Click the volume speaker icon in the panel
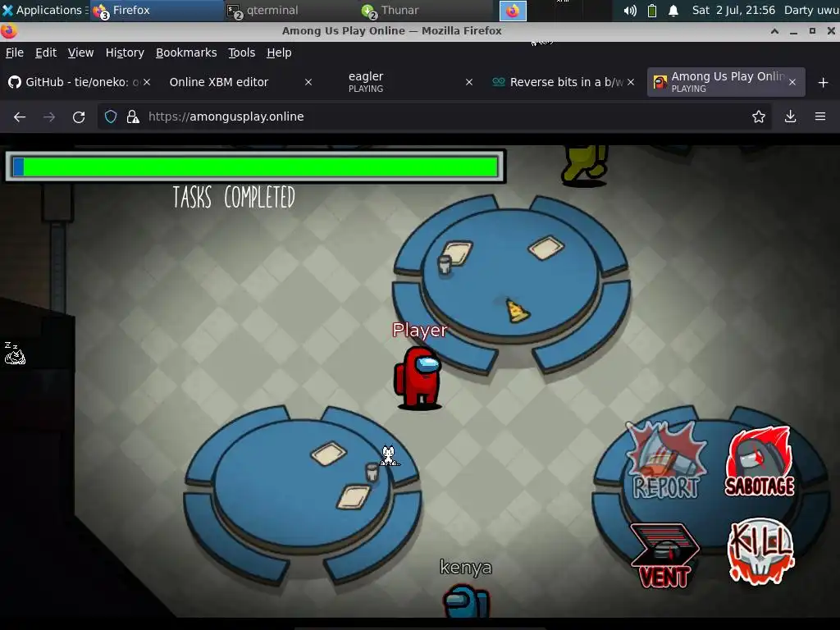This screenshot has width=840, height=630. pos(630,11)
